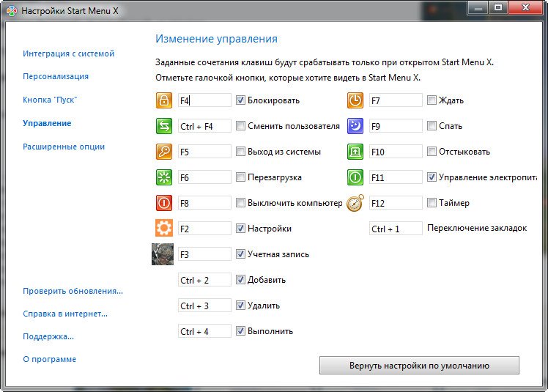Viewport: 548px width, 392px height.
Task: Click the Поддержка link
Action: click(48, 336)
